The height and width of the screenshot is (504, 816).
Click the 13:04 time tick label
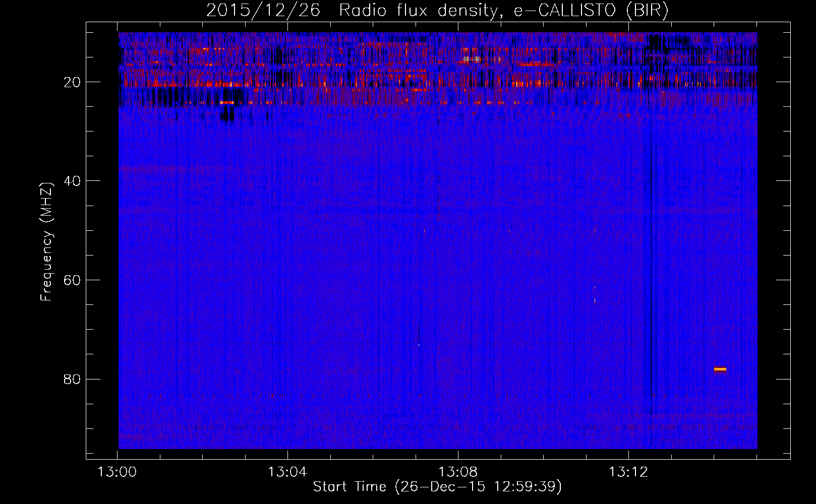click(287, 472)
